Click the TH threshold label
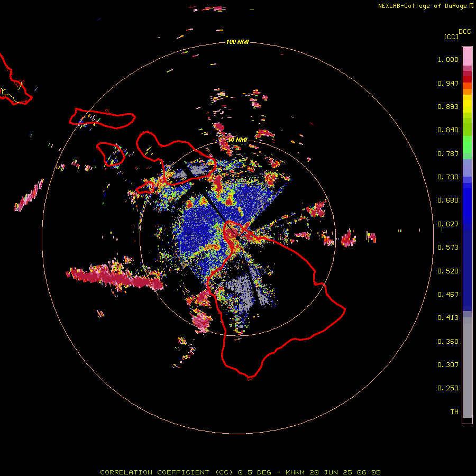476x476 pixels. (x=454, y=412)
